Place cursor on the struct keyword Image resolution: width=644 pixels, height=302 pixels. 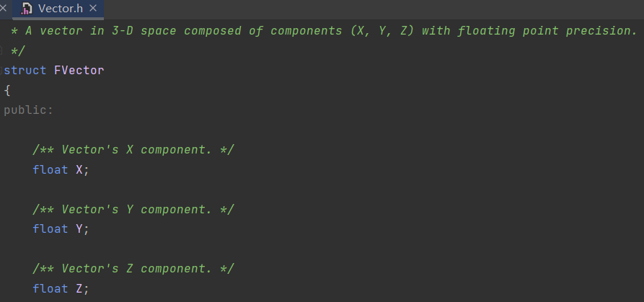coord(25,71)
